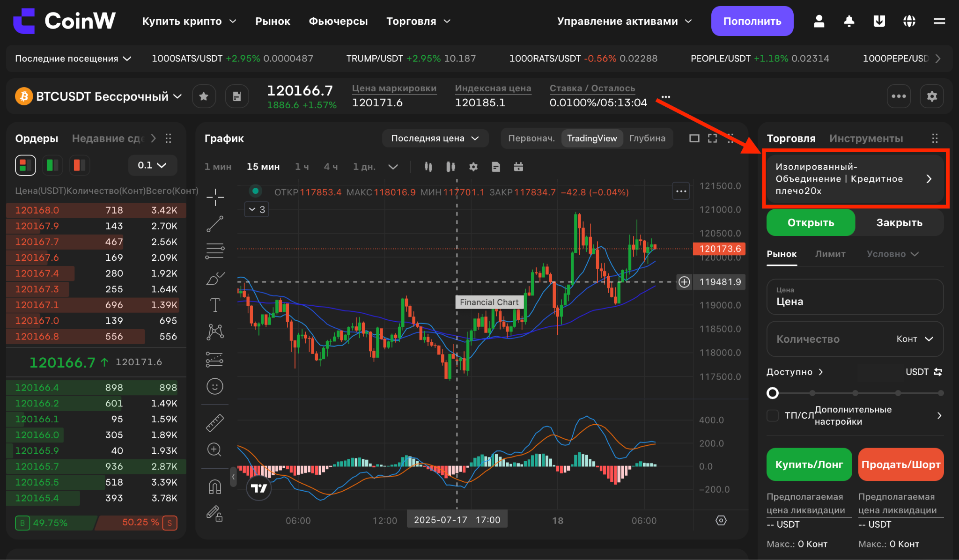The image size is (959, 560).
Task: Click the Продать/Шорт button
Action: click(900, 464)
